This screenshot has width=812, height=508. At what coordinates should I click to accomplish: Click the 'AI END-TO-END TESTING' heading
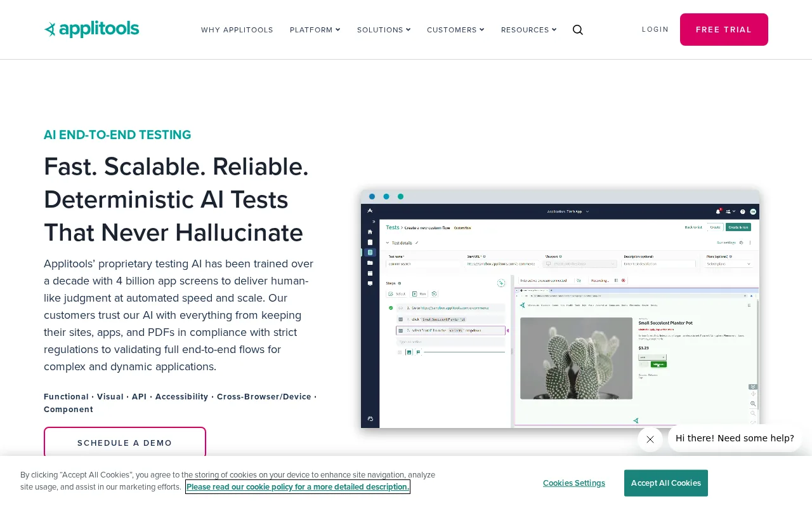[x=117, y=135]
